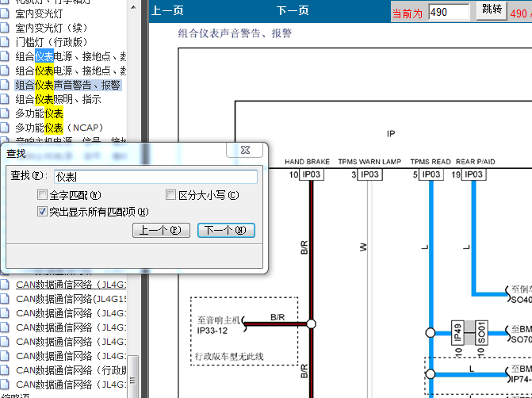
Task: Click the TPMS READ label
Action: pos(431,162)
